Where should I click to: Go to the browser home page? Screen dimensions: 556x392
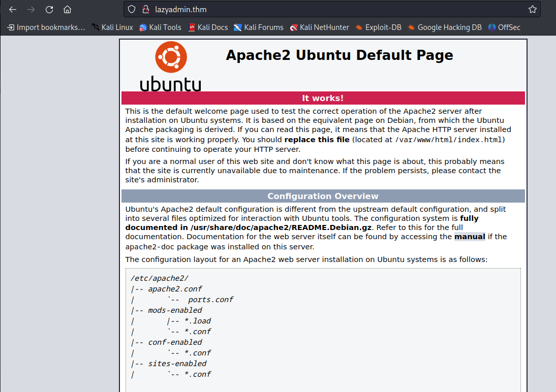(68, 10)
